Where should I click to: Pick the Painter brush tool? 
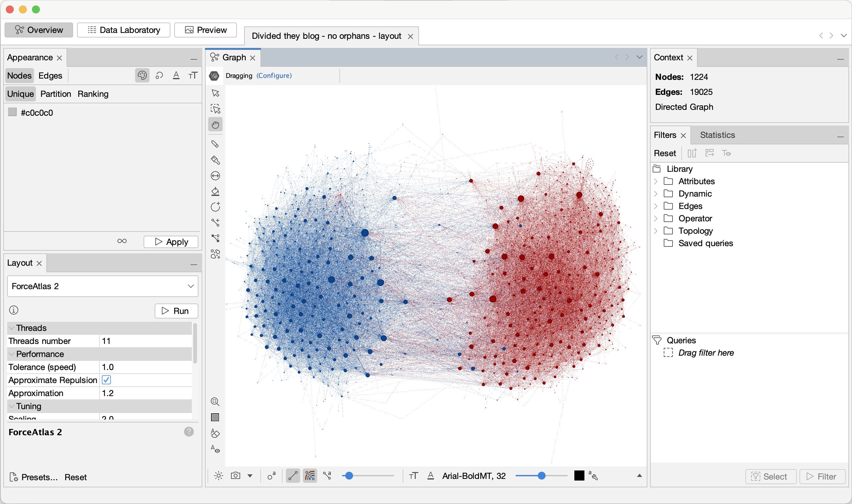coord(215,160)
